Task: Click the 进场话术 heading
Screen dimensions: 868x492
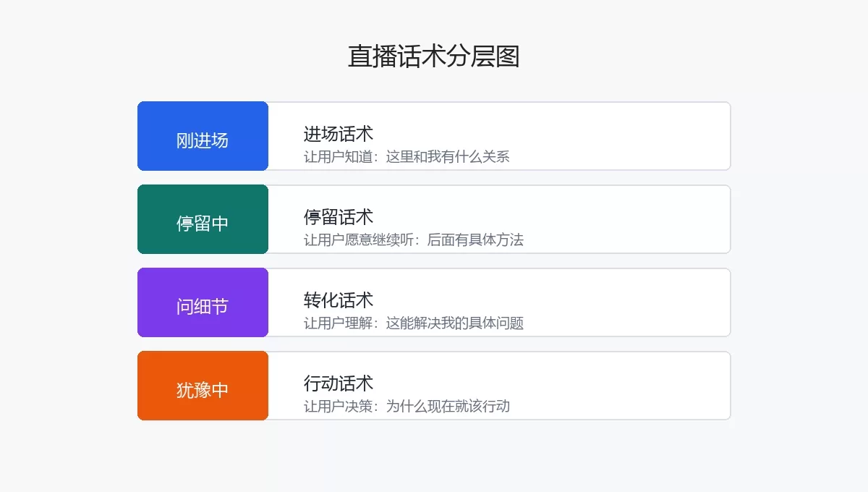Action: pyautogui.click(x=339, y=134)
